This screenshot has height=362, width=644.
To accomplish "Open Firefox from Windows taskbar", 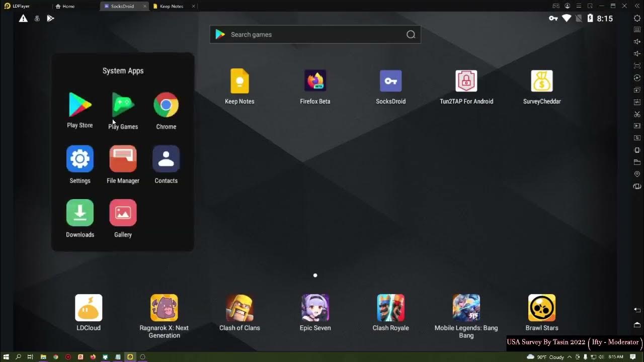I will (x=93, y=357).
